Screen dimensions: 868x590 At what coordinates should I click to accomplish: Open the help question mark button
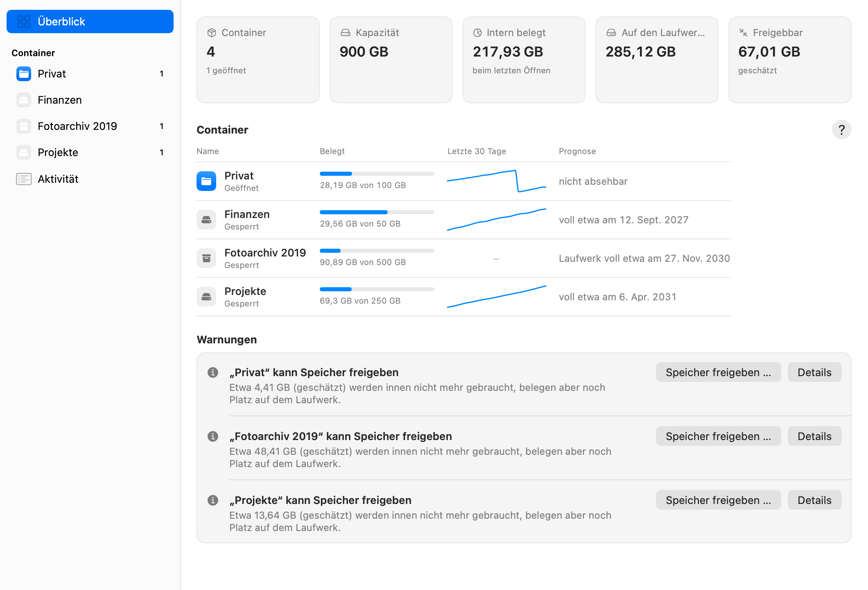841,130
